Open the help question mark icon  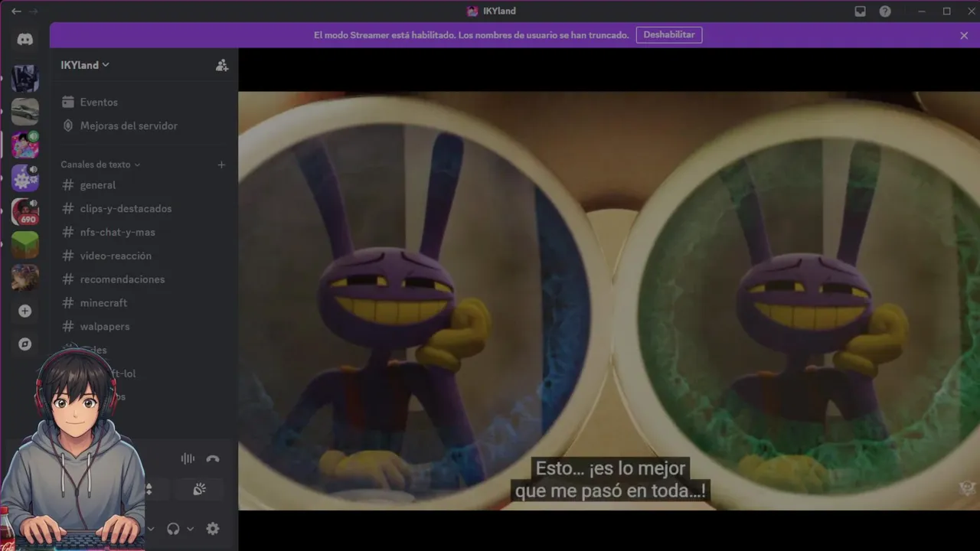pyautogui.click(x=885, y=11)
